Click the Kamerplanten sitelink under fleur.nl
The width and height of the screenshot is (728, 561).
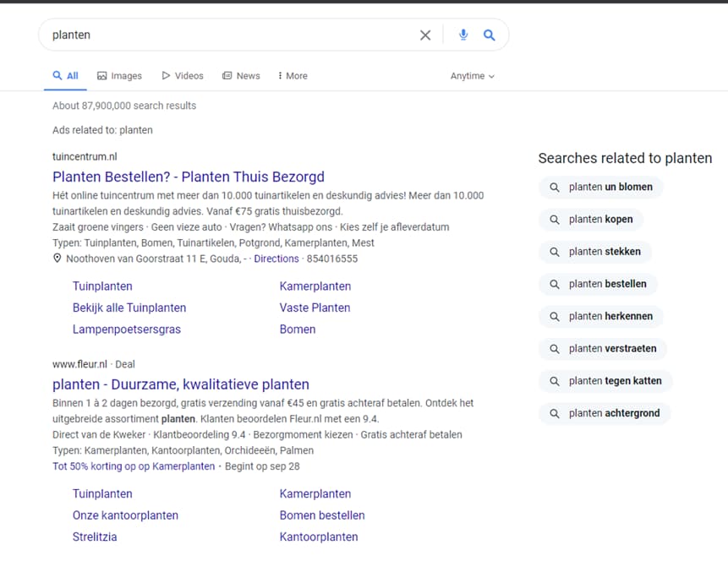[x=315, y=493]
